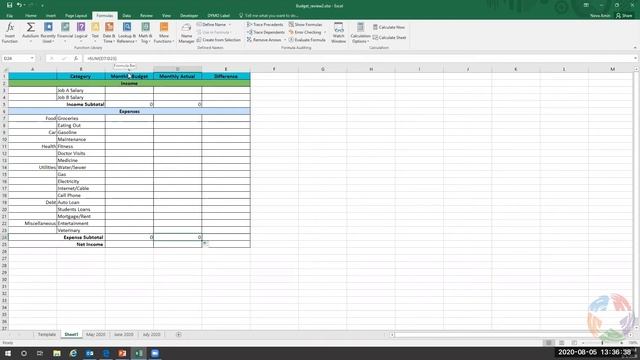Add a new sheet with plus icon
The width and height of the screenshot is (640, 360).
(178, 334)
